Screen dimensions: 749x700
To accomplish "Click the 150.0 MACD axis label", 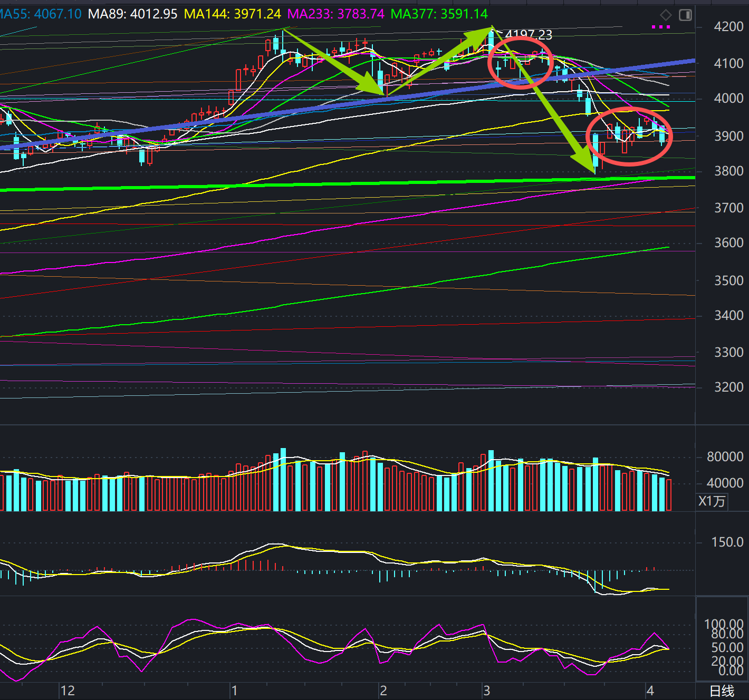I will pyautogui.click(x=727, y=542).
